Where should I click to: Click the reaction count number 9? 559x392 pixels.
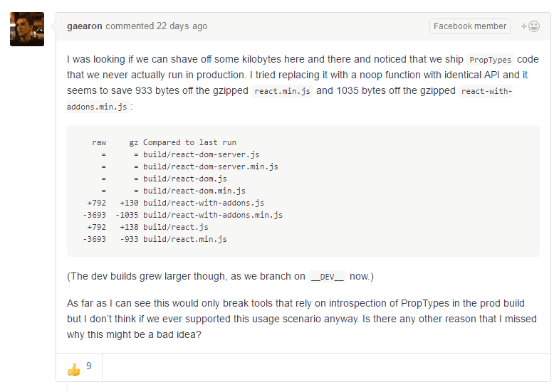pos(89,366)
